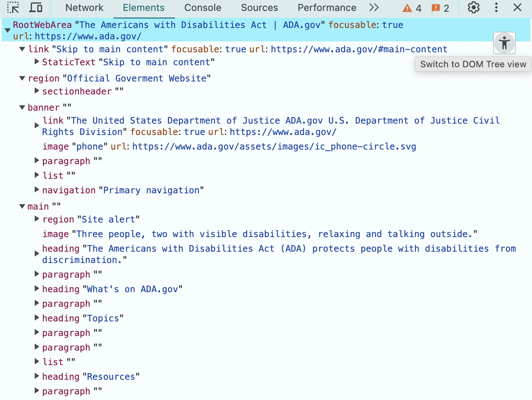Expand the Department of Justice link node
The height and width of the screenshot is (400, 532).
pyautogui.click(x=37, y=126)
